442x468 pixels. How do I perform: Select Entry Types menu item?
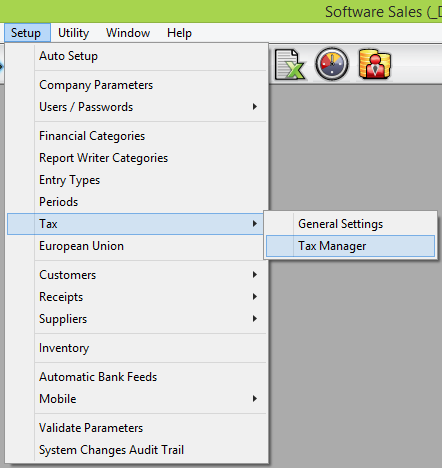(x=137, y=180)
